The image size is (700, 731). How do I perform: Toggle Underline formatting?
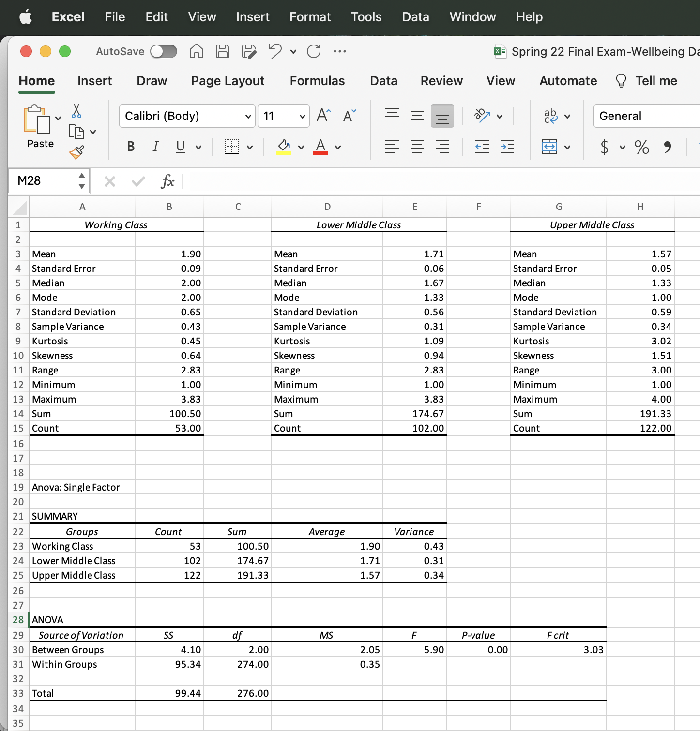click(x=181, y=147)
